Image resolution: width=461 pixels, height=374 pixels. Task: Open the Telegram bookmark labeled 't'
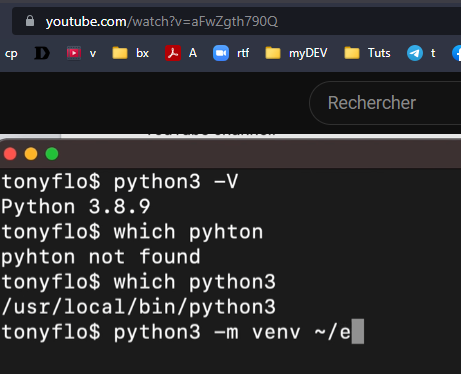tap(421, 53)
